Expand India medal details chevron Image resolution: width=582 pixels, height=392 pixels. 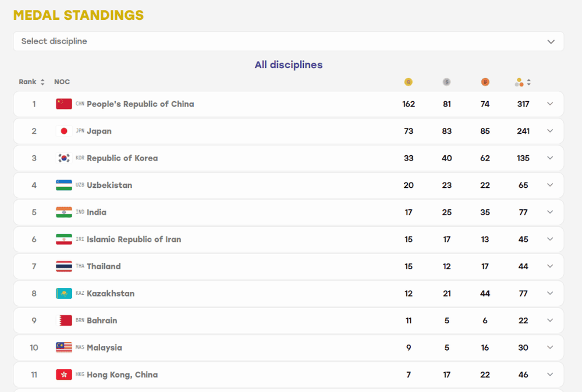[550, 212]
